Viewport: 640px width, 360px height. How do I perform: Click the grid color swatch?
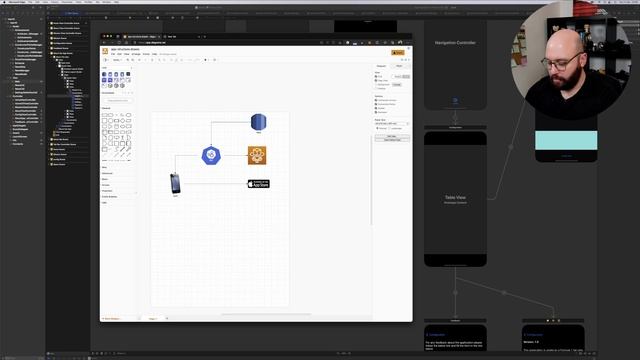click(x=406, y=76)
